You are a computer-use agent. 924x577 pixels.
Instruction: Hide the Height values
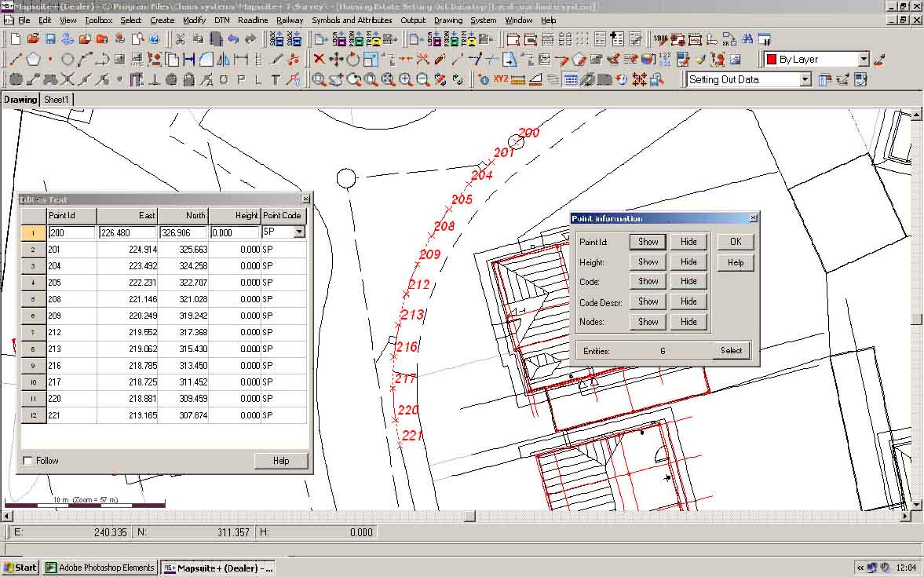(688, 261)
